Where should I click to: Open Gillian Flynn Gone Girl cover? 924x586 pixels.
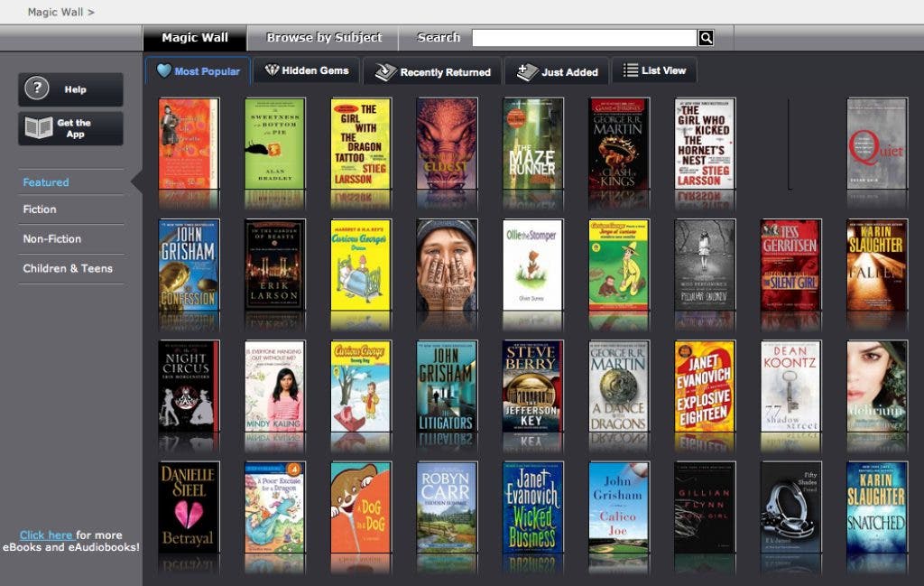705,507
